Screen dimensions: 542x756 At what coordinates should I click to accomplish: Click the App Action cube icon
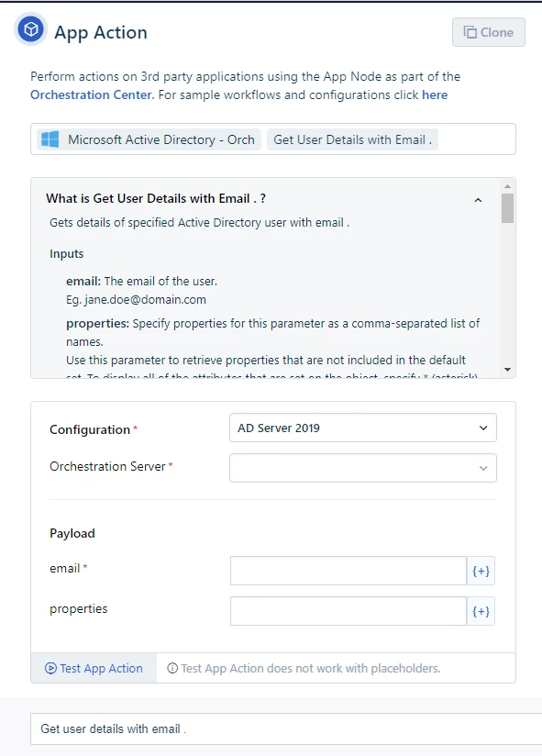tap(31, 30)
